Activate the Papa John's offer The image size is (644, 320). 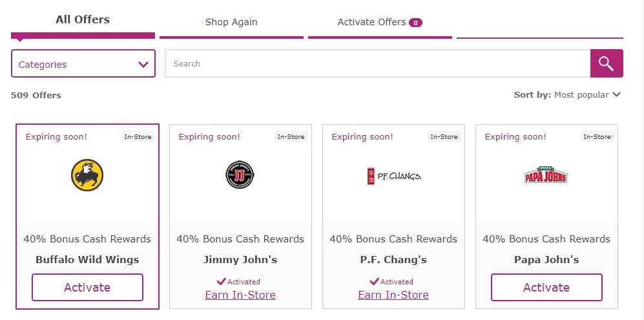(546, 287)
